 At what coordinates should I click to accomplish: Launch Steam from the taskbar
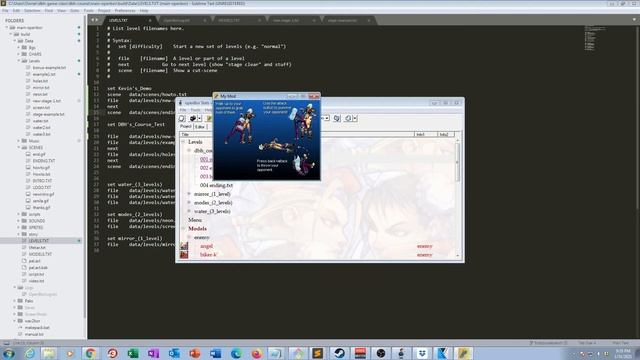click(339, 353)
